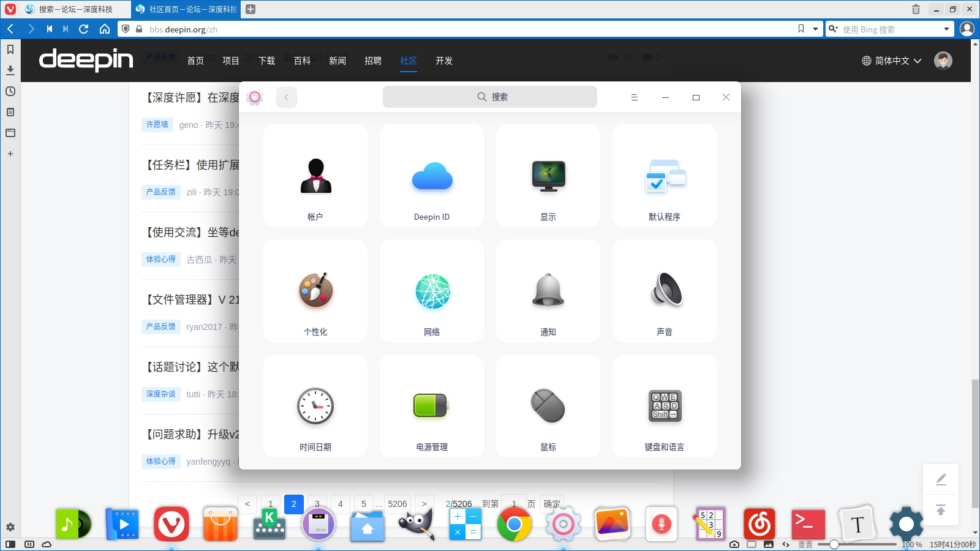Click the 确定 page jump button
Image resolution: width=980 pixels, height=551 pixels.
tap(552, 504)
